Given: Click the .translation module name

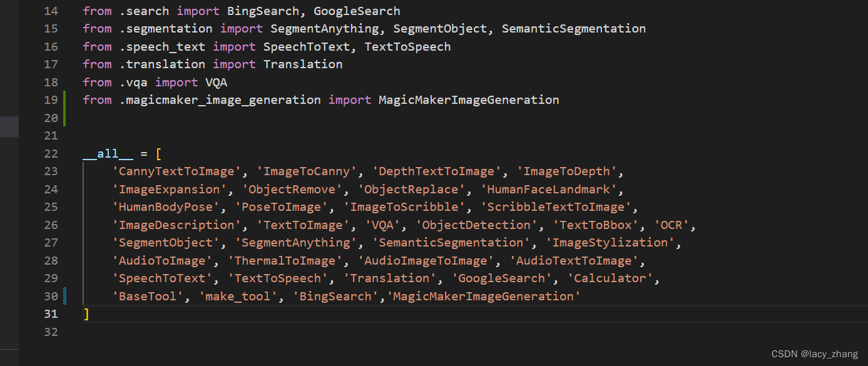Looking at the screenshot, I should 162,64.
